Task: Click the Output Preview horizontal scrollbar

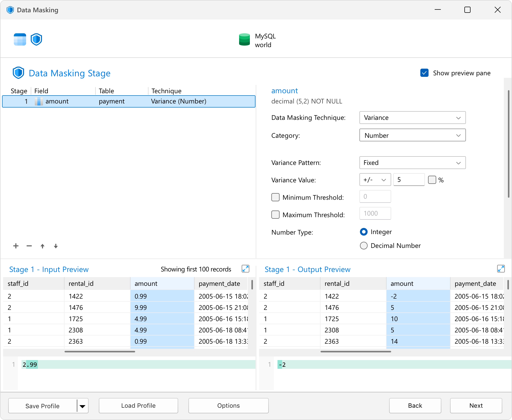Action: (356, 352)
